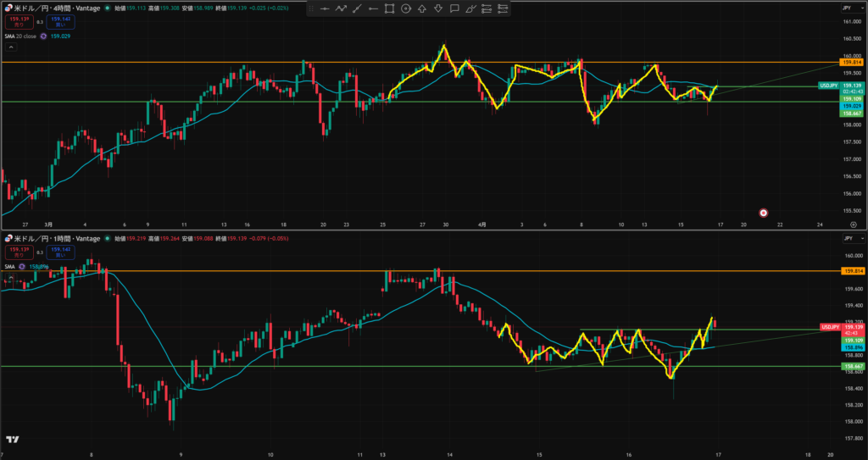This screenshot has height=460, width=868.
Task: Open JPY currency selector on the upper chart
Action: (x=846, y=7)
